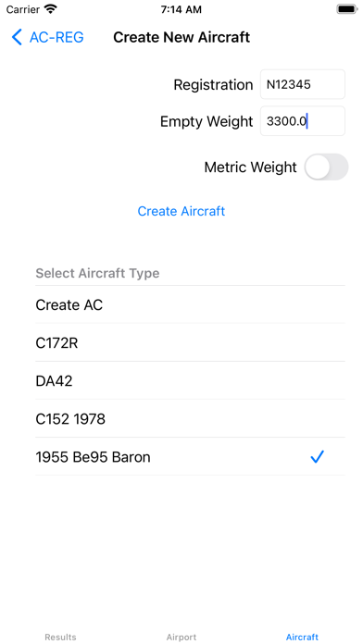Open the Airport tab

click(181, 637)
